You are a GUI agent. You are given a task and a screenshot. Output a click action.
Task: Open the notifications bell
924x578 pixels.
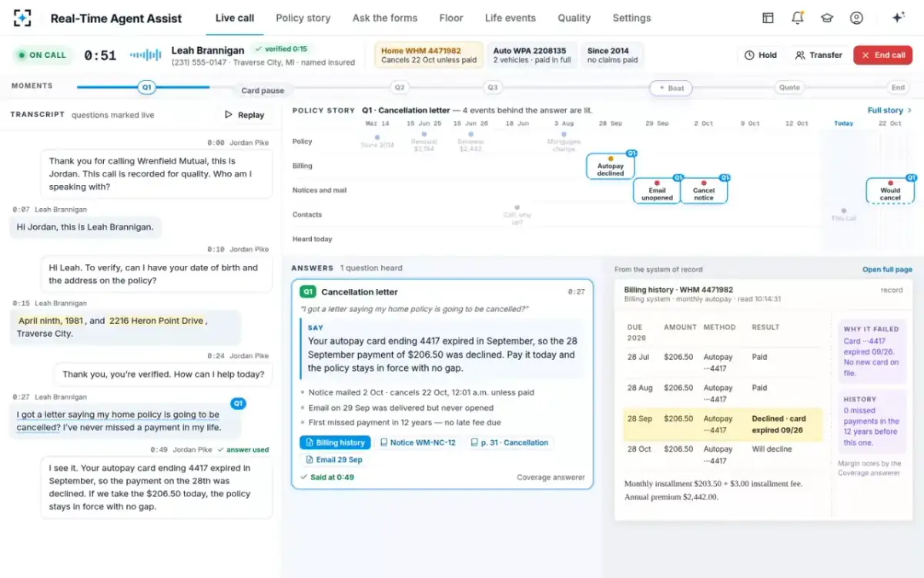point(798,18)
